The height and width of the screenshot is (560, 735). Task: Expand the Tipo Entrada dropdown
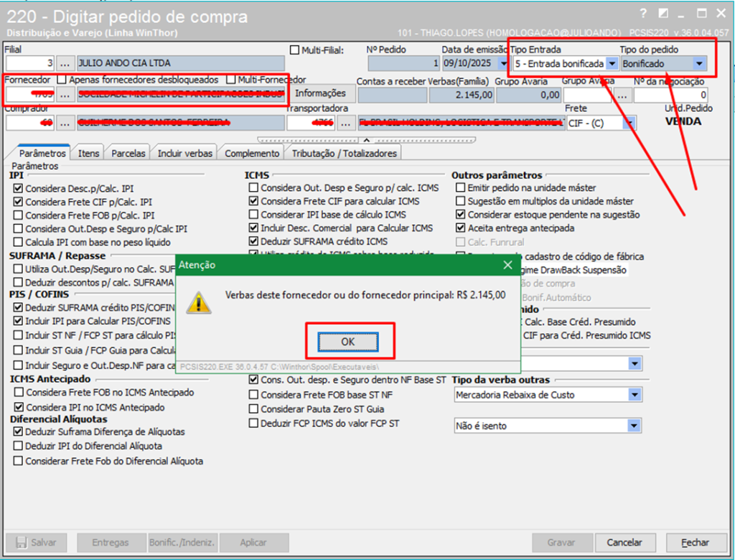pos(611,64)
